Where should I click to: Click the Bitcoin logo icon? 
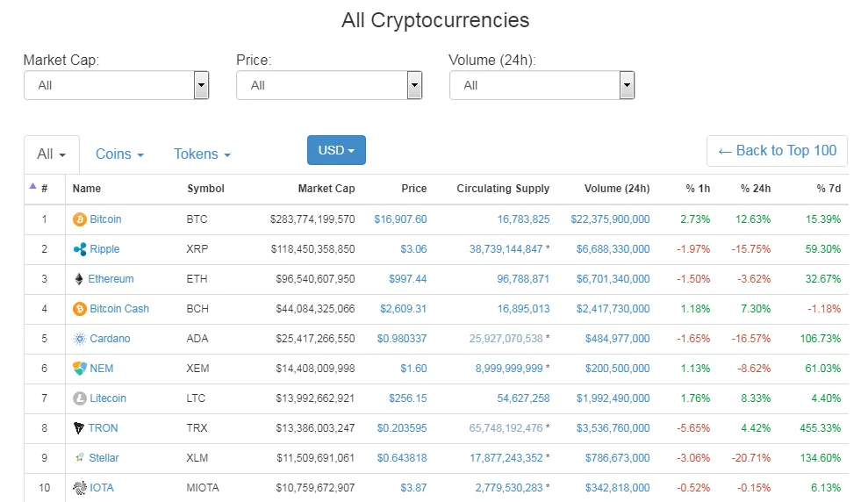coord(80,219)
